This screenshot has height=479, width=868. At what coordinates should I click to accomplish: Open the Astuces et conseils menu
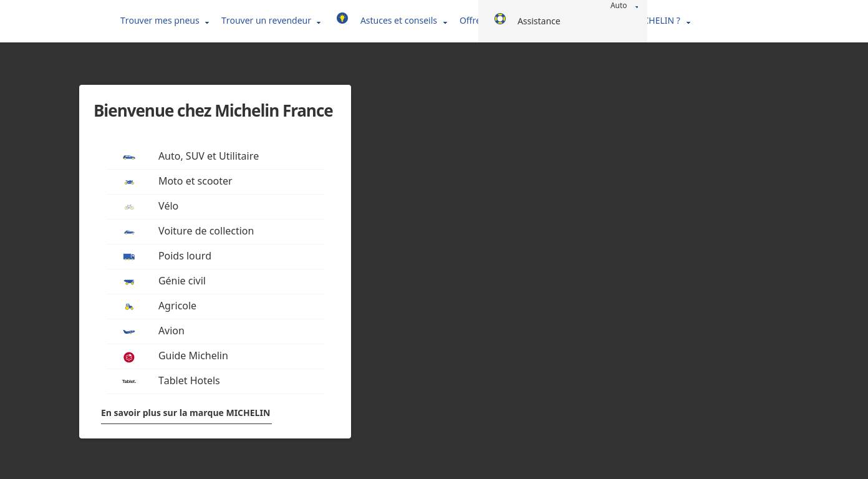(x=403, y=21)
